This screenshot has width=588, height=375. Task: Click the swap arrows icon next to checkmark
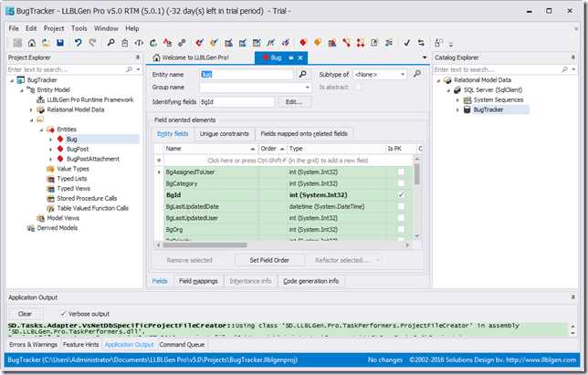click(x=421, y=43)
